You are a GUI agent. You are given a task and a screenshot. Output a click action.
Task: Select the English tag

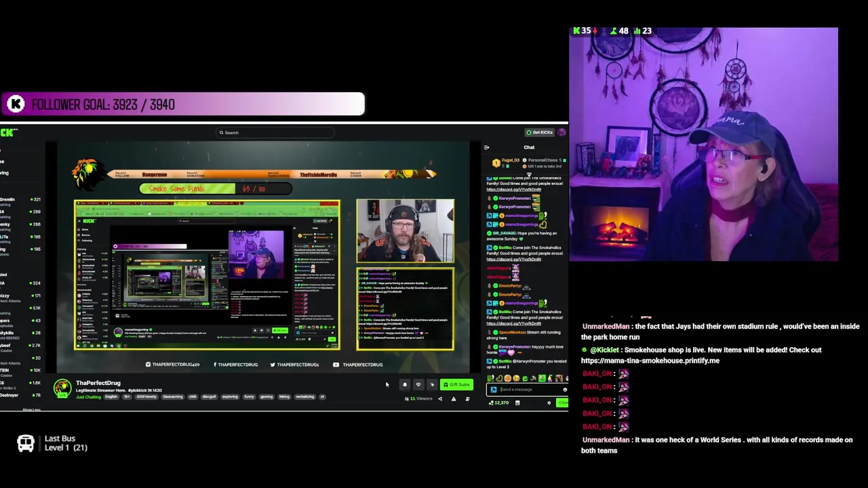[x=111, y=397]
